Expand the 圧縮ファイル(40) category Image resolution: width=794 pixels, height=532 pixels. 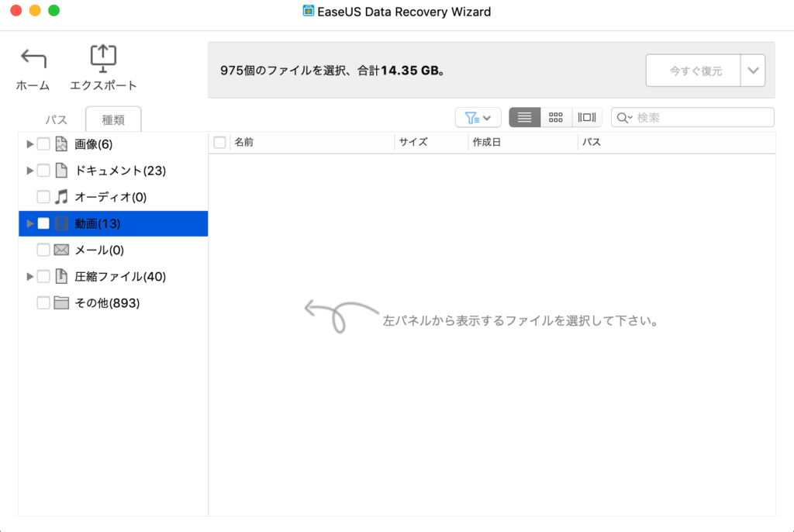click(x=30, y=277)
